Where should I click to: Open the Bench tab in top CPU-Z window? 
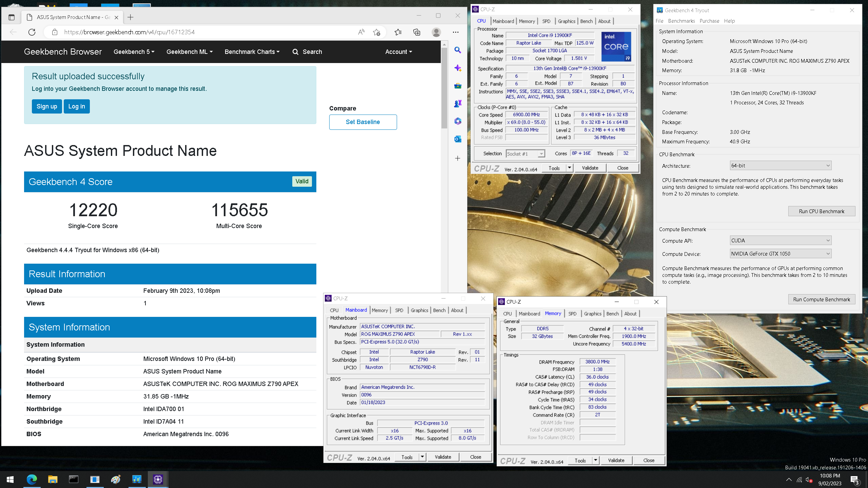[587, 21]
